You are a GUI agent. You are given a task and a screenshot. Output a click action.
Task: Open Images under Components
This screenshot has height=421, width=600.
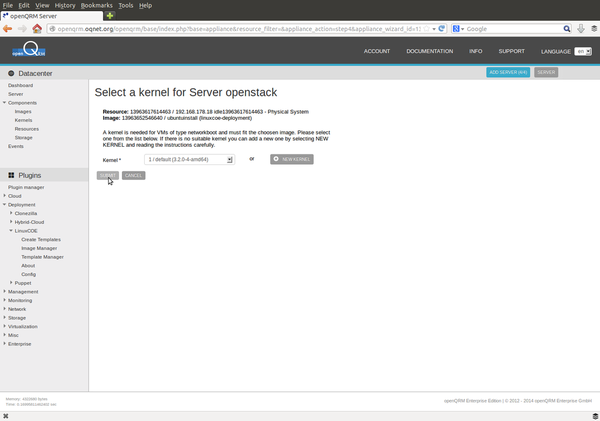(23, 111)
